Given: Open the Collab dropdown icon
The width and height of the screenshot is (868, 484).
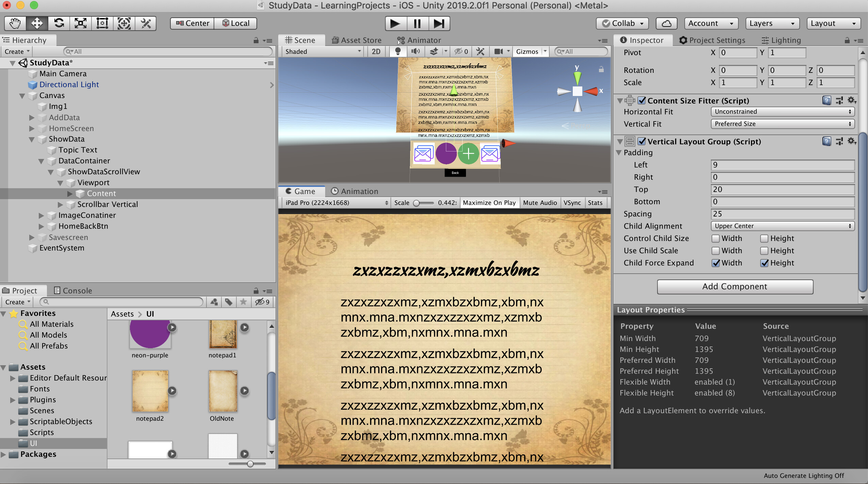Looking at the screenshot, I should 641,23.
